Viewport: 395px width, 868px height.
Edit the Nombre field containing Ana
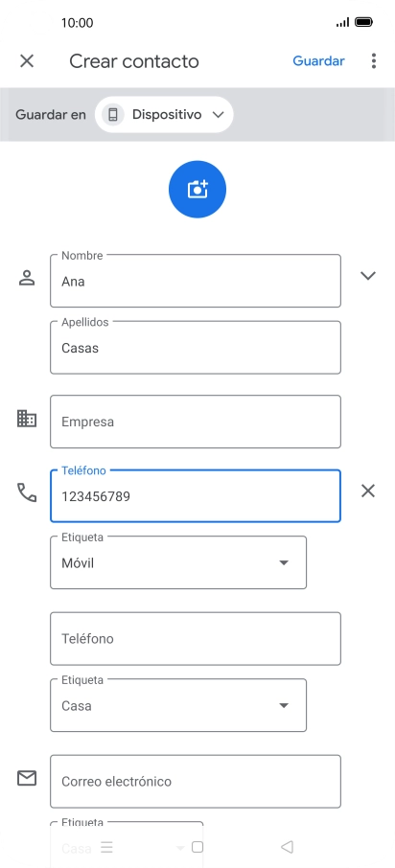(196, 281)
